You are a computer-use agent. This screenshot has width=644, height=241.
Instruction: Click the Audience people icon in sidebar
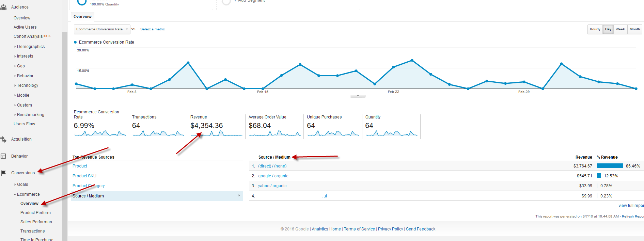3,7
